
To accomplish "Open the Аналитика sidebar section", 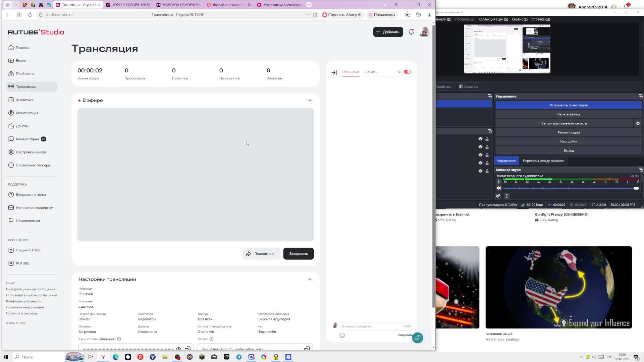I will coord(24,100).
